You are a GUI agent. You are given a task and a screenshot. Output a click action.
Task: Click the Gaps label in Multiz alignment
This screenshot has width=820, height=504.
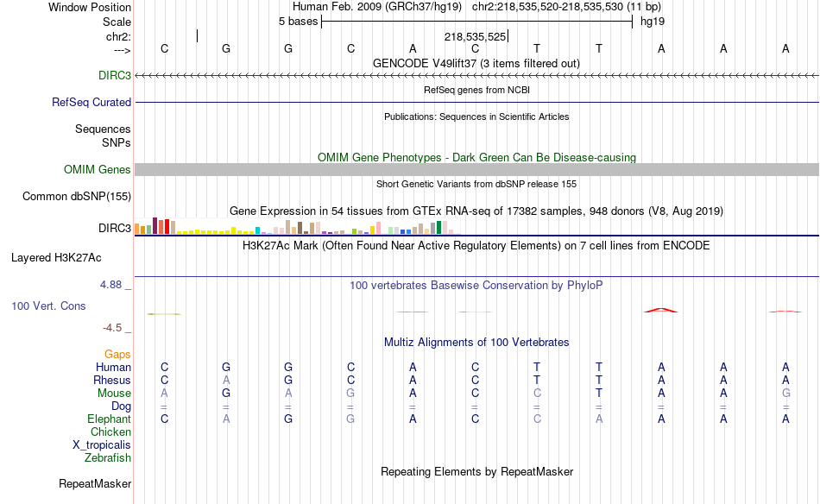pyautogui.click(x=117, y=355)
